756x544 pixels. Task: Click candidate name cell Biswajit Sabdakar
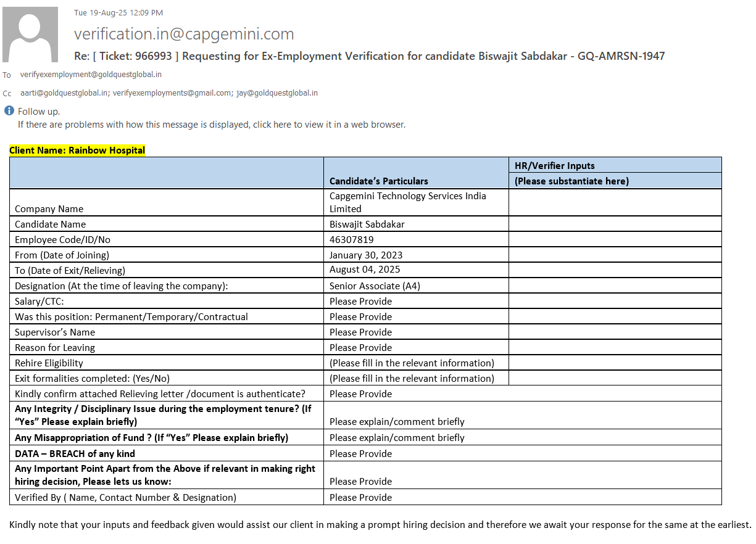coord(367,225)
